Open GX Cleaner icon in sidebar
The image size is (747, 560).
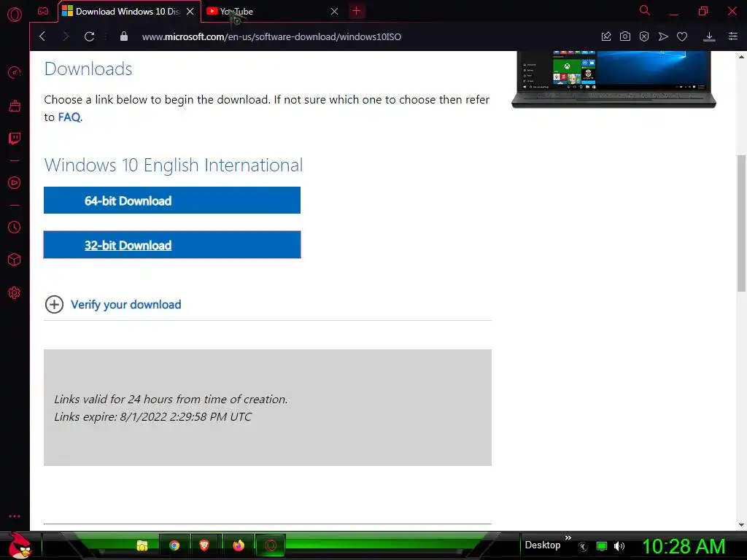15,106
